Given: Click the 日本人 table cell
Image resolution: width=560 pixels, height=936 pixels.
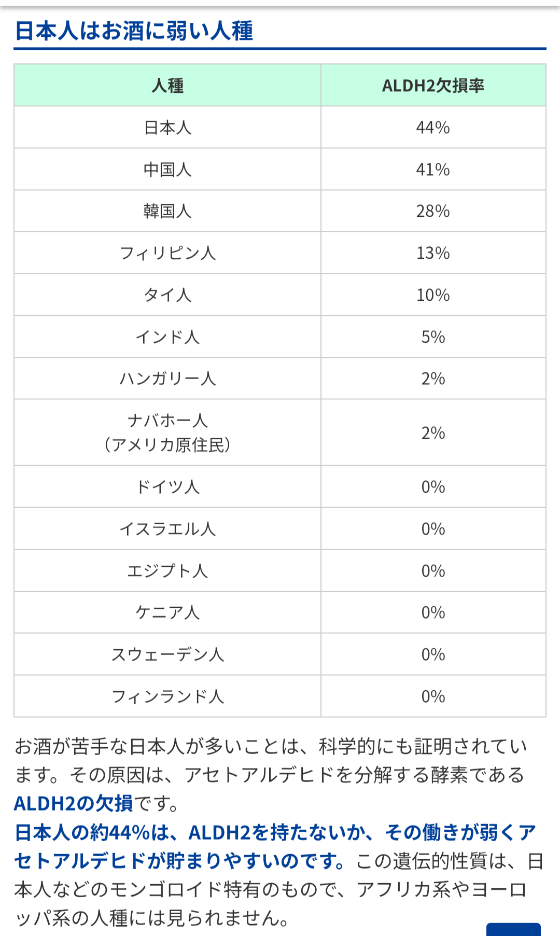Looking at the screenshot, I should pyautogui.click(x=167, y=128).
